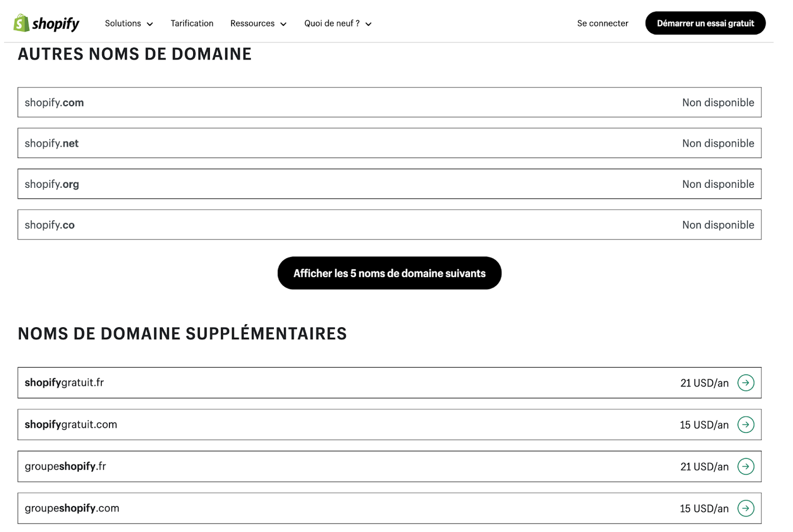Open the Tarification page
Image resolution: width=793 pixels, height=532 pixels.
(192, 23)
